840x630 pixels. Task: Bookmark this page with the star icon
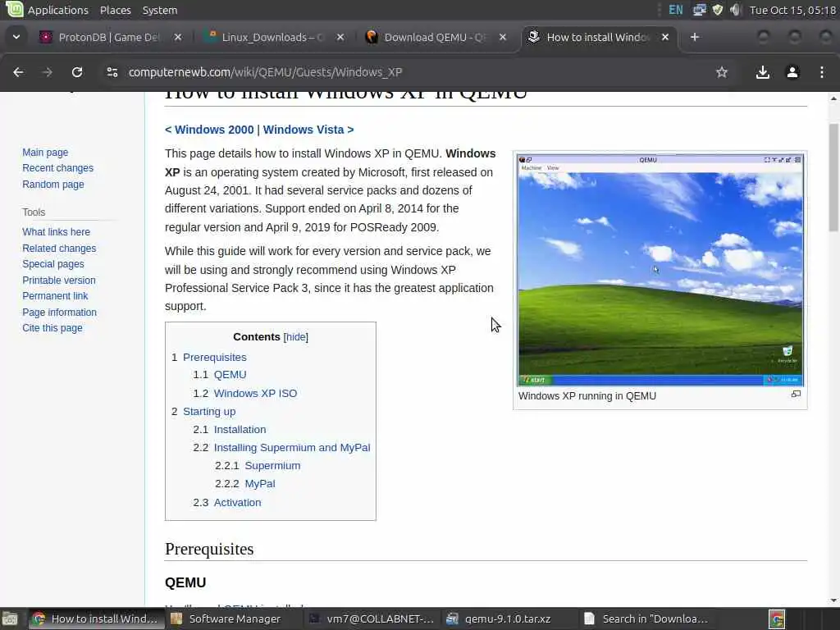tap(722, 72)
